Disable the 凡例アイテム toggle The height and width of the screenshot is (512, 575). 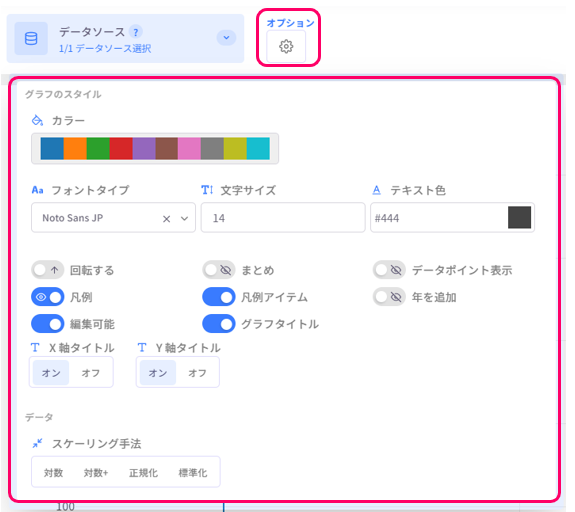(219, 297)
